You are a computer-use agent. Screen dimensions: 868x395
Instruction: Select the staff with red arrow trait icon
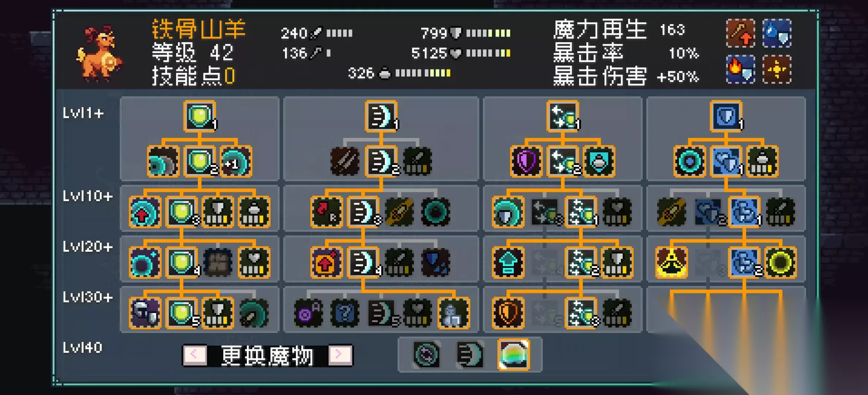tap(741, 33)
